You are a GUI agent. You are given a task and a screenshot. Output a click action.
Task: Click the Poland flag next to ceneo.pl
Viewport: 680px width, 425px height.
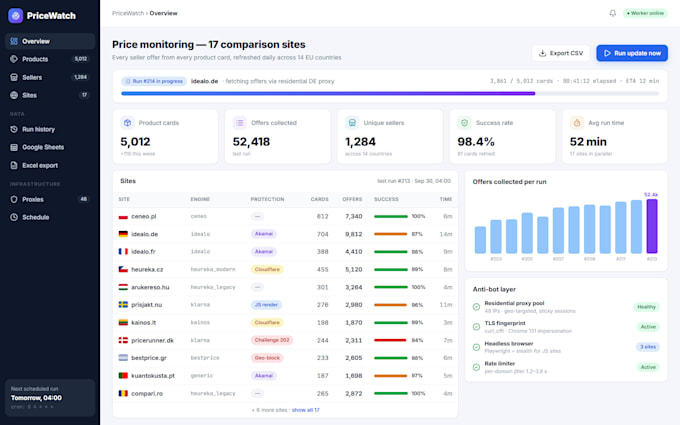[x=123, y=216]
